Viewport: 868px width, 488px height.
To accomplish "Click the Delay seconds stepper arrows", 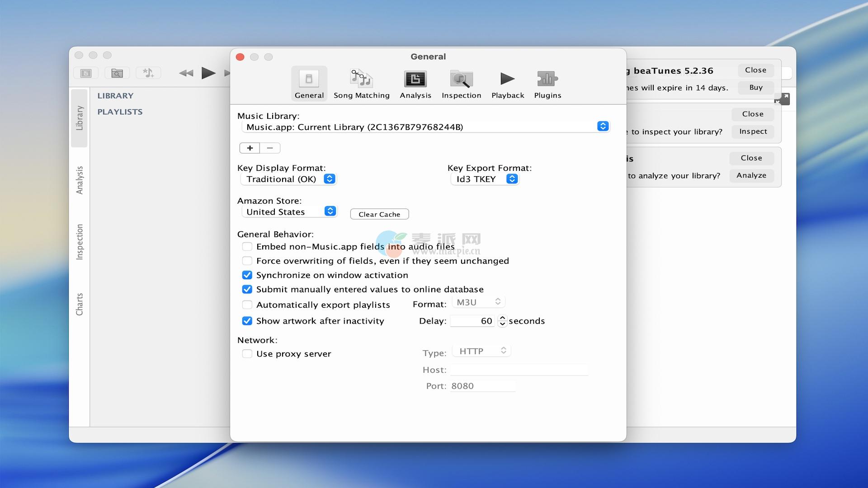I will pos(502,321).
